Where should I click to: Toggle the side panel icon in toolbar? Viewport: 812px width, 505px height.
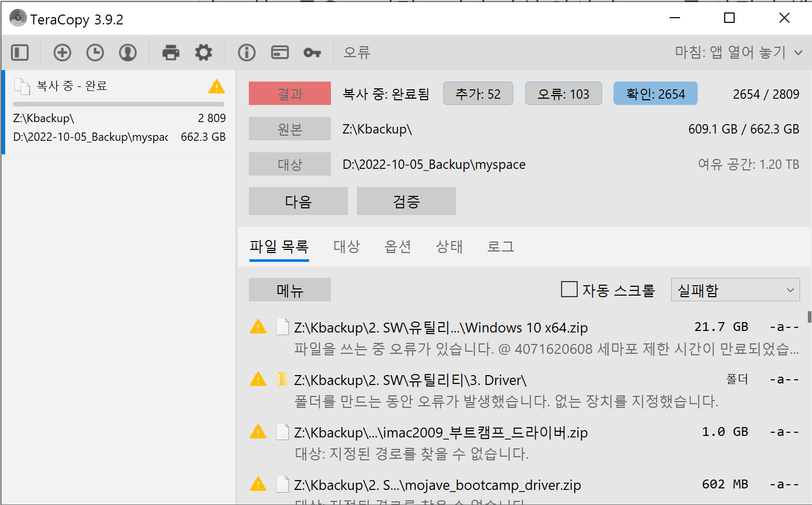[20, 52]
